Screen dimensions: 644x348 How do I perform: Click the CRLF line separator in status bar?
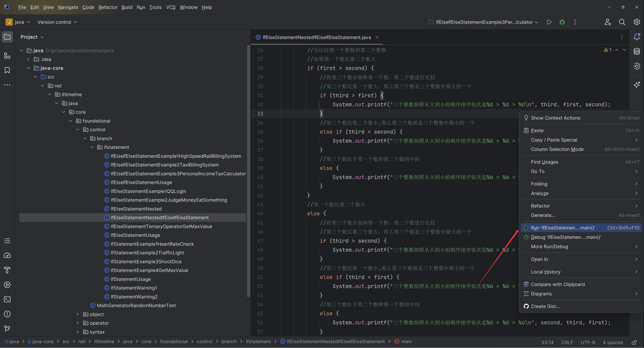tap(567, 342)
